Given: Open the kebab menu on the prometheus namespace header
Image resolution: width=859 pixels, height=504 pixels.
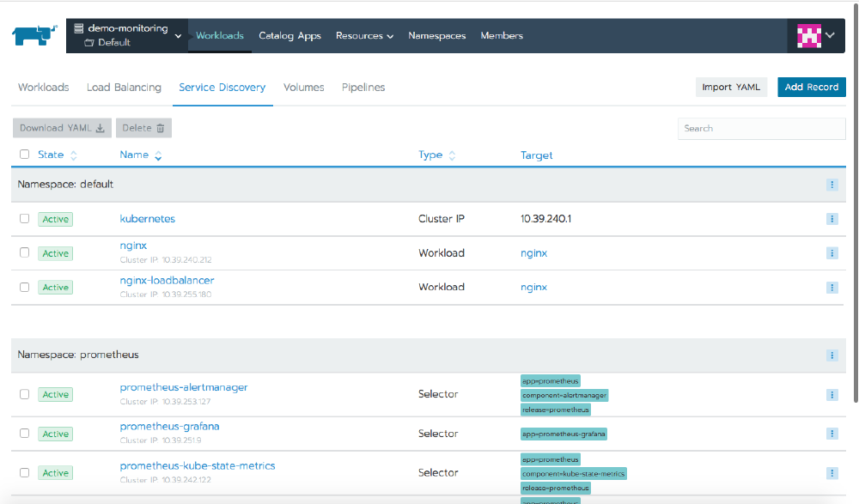Looking at the screenshot, I should coord(831,355).
